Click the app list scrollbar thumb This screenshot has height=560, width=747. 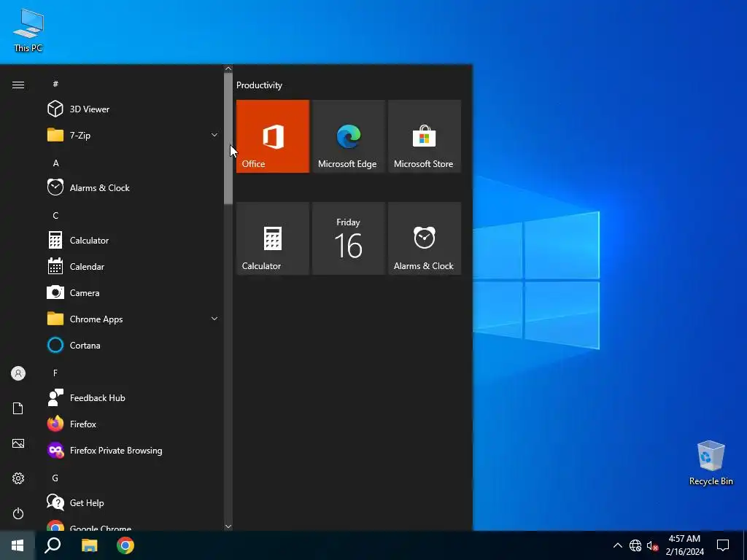pyautogui.click(x=228, y=139)
